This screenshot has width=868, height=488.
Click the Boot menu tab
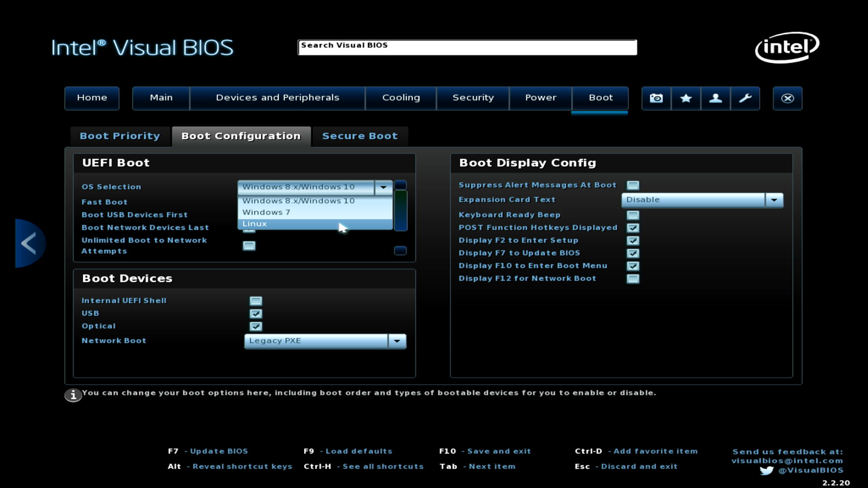pyautogui.click(x=600, y=98)
